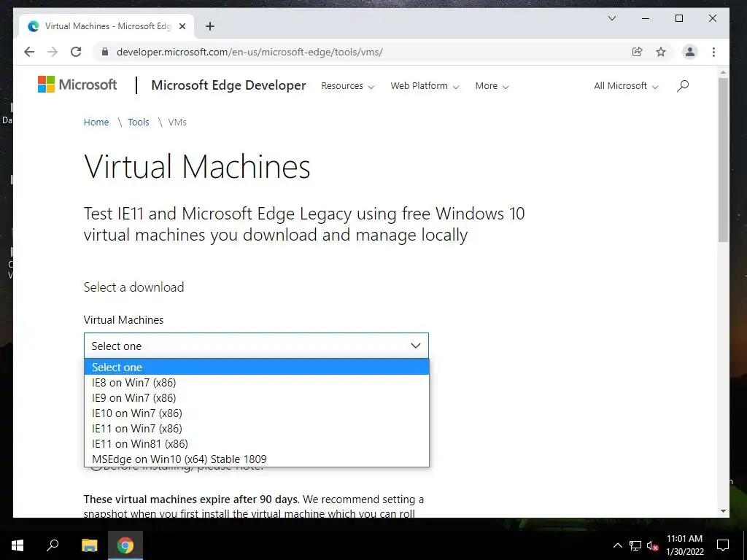
Task: Show hidden system tray icons
Action: [617, 545]
